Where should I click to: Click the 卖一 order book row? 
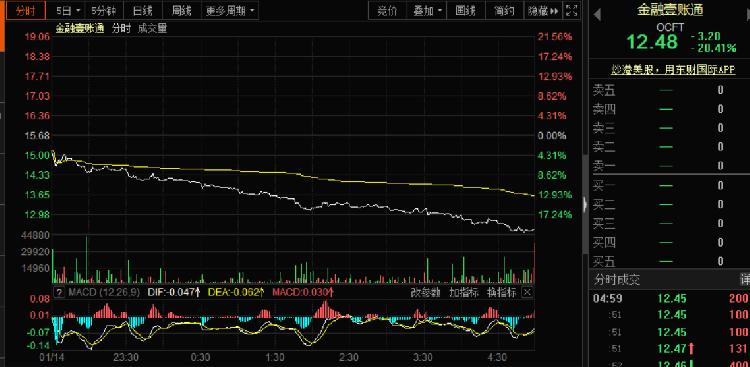tap(670, 166)
